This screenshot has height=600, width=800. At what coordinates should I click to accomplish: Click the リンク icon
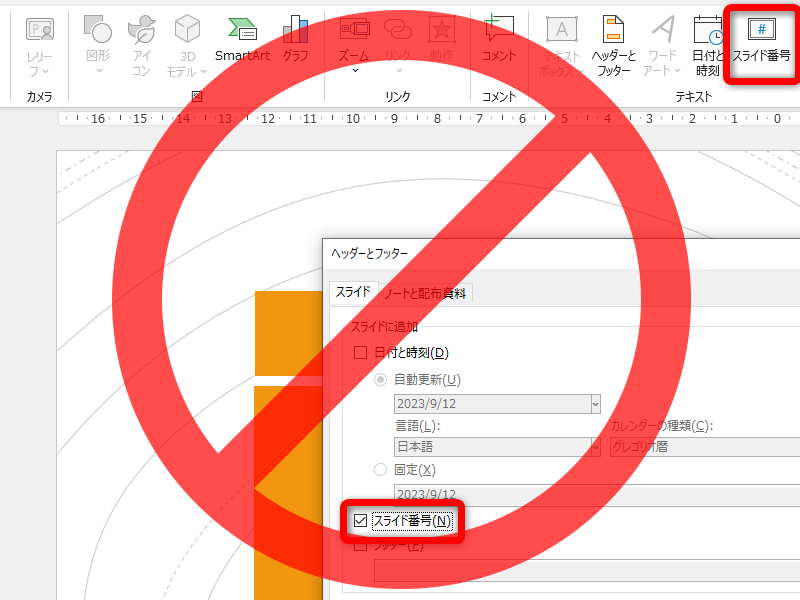(x=397, y=30)
